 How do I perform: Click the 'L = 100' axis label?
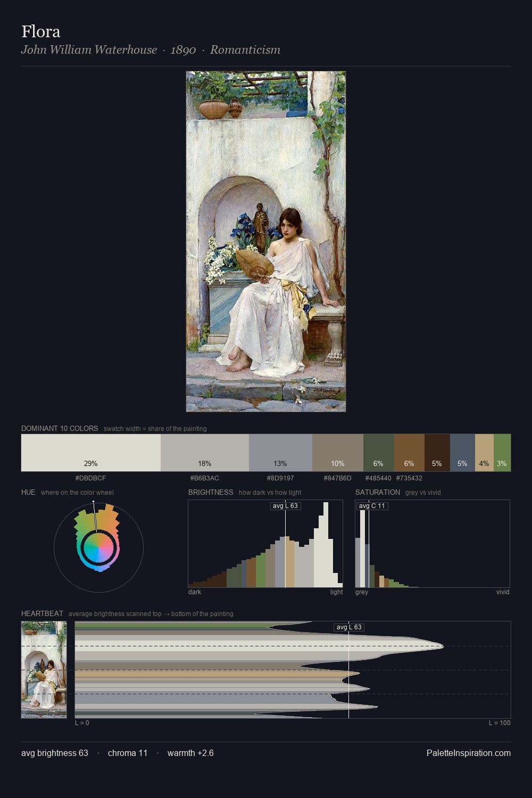pos(500,723)
